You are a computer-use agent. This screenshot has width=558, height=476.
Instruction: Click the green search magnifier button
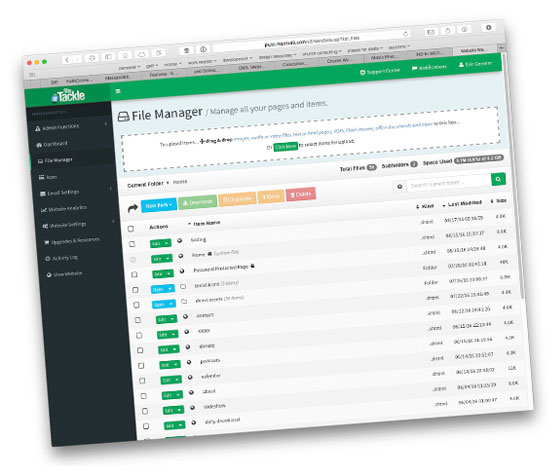[x=498, y=179]
